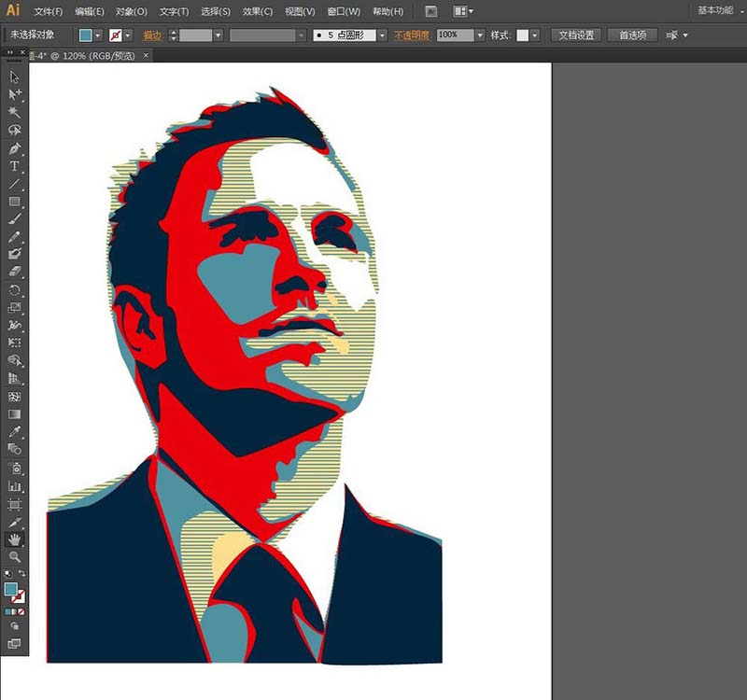Image resolution: width=747 pixels, height=700 pixels.
Task: Switch paint mode to Color
Action: (7, 612)
